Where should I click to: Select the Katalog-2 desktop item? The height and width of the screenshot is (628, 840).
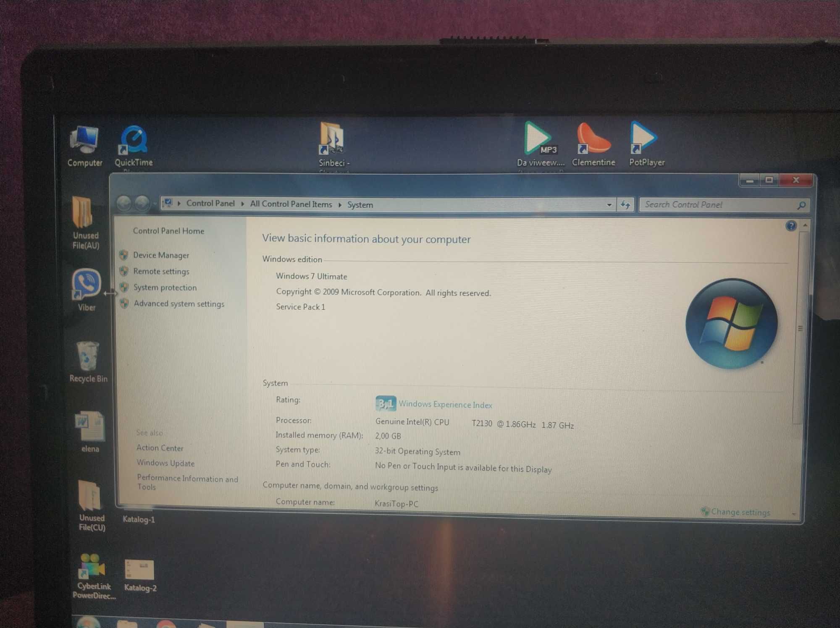(140, 575)
